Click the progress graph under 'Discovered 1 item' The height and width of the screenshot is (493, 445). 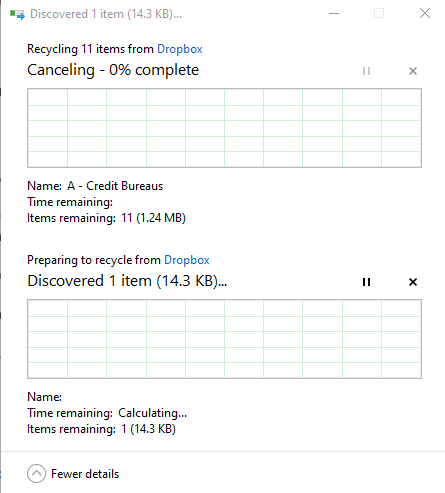pyautogui.click(x=224, y=339)
